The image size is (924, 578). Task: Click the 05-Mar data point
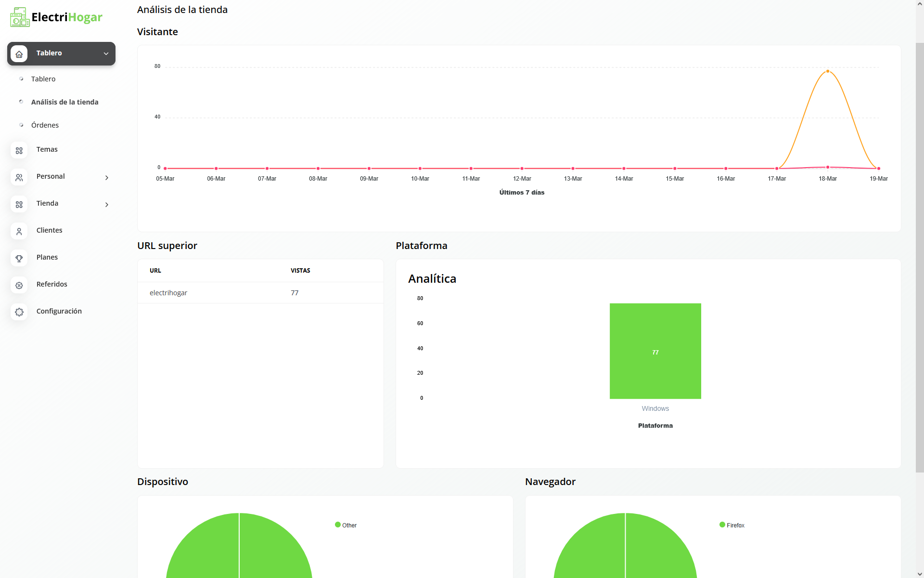165,169
